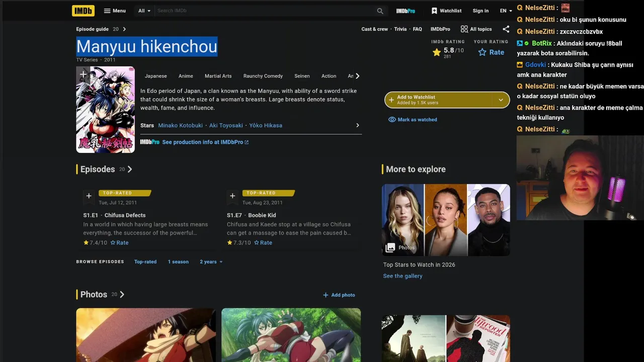Image resolution: width=644 pixels, height=362 pixels.
Task: Select the Anime genre chip
Action: 186,76
